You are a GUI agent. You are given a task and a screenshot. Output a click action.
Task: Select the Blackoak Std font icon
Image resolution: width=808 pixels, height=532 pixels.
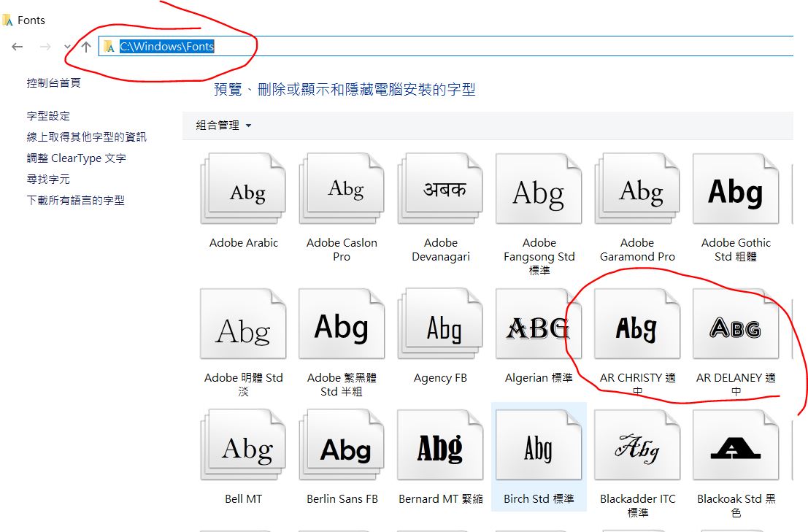pyautogui.click(x=736, y=444)
